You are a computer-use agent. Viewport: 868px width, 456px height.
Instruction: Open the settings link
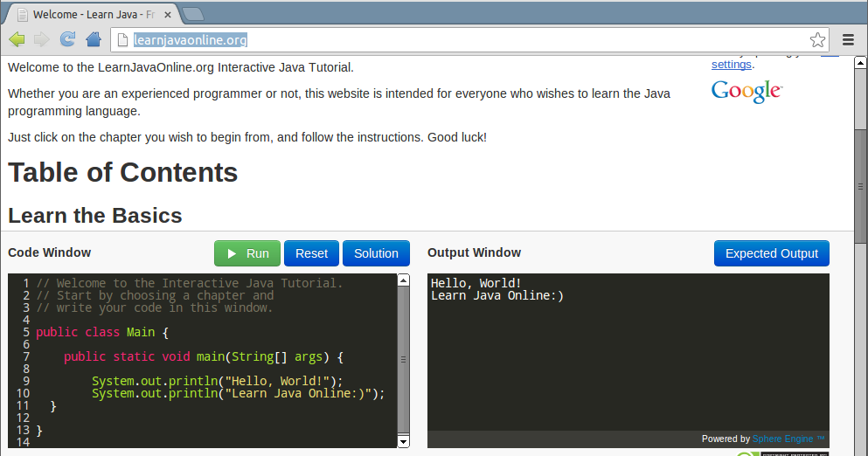pos(732,64)
